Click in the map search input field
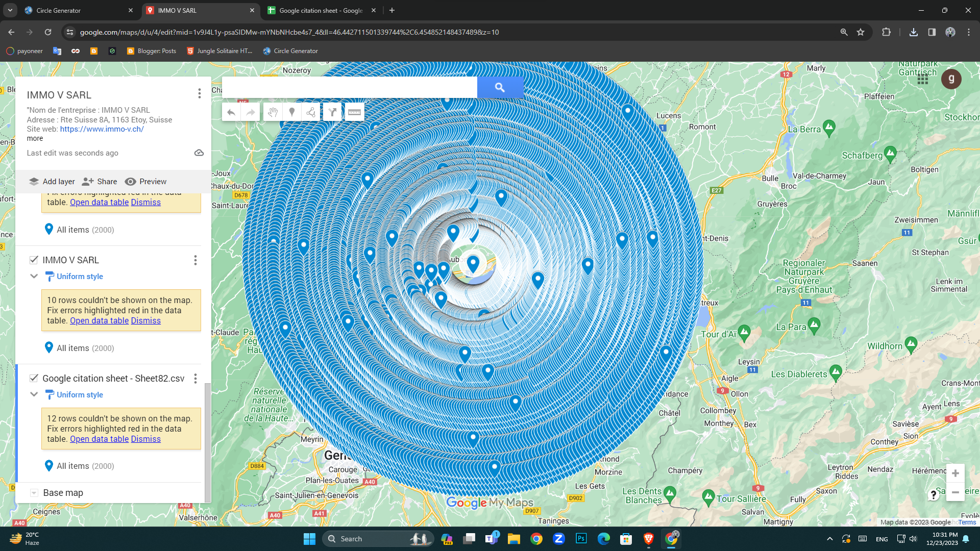This screenshot has height=551, width=980. (350, 87)
